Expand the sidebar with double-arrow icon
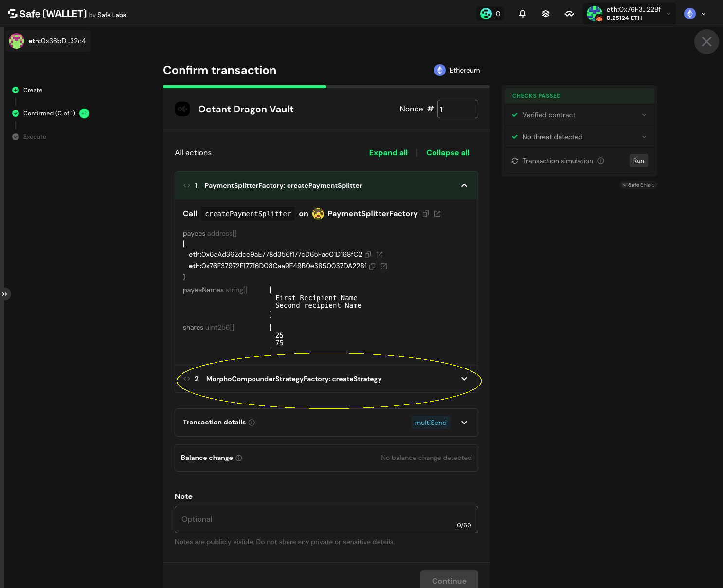This screenshot has height=588, width=723. pyautogui.click(x=5, y=294)
